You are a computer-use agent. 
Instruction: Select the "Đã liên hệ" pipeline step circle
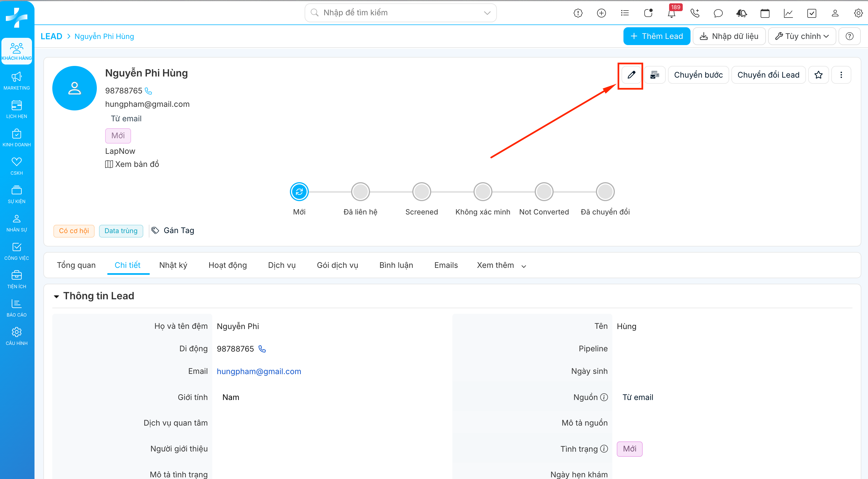coord(360,192)
